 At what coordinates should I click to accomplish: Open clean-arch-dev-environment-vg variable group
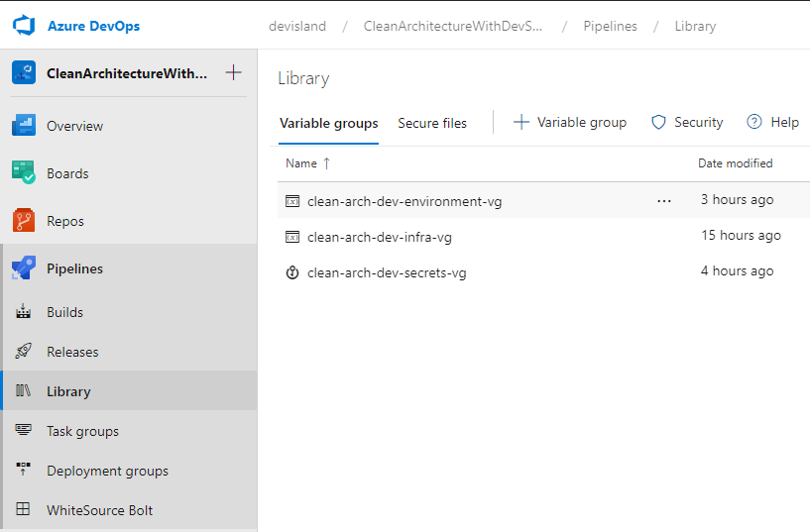click(405, 202)
